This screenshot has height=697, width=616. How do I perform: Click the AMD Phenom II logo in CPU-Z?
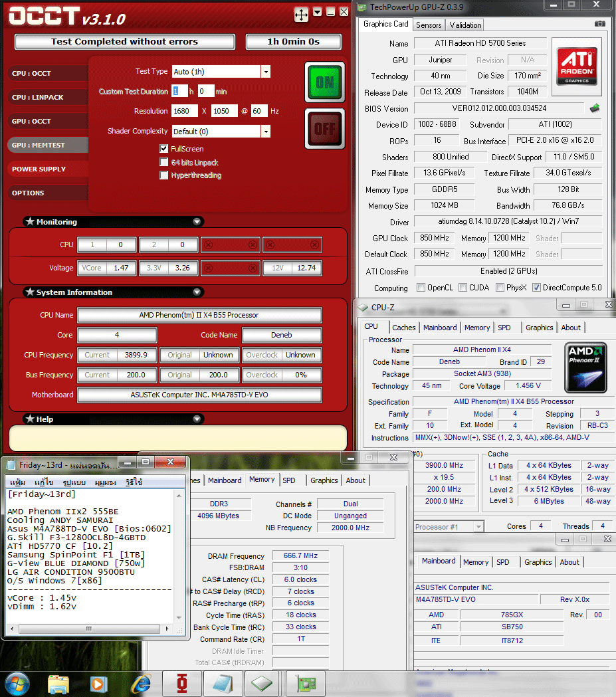point(586,367)
